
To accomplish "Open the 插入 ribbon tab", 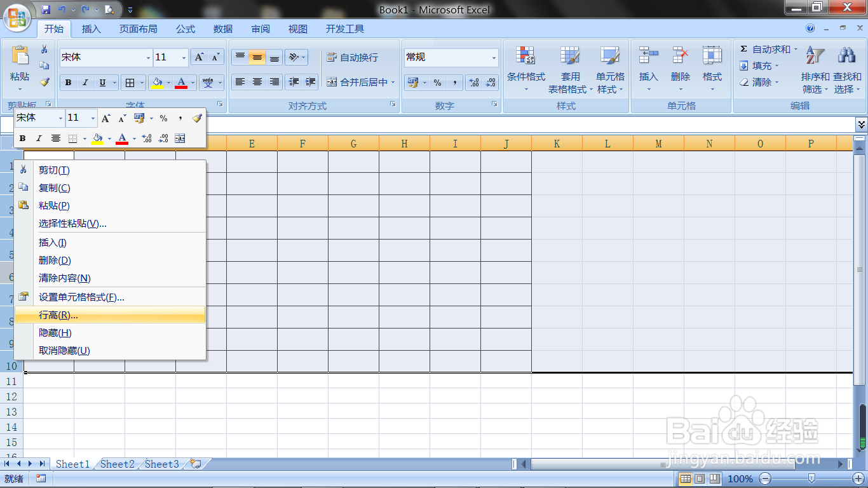I will tap(92, 29).
